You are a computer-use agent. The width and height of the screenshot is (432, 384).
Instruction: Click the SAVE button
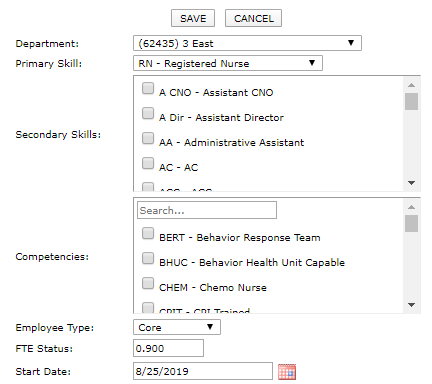point(193,18)
